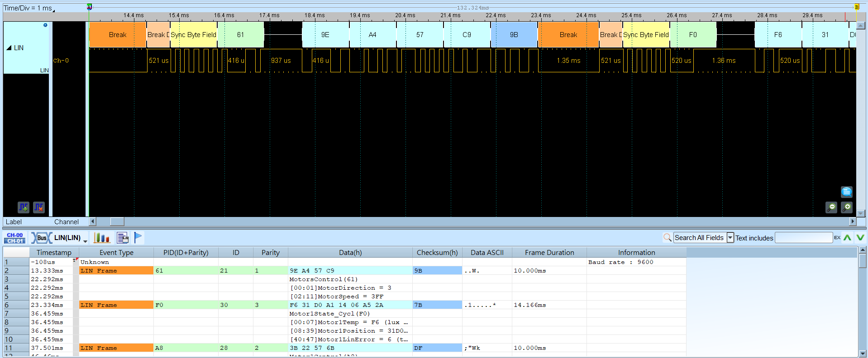The width and height of the screenshot is (868, 358).
Task: Click the Text includes search field
Action: [804, 238]
